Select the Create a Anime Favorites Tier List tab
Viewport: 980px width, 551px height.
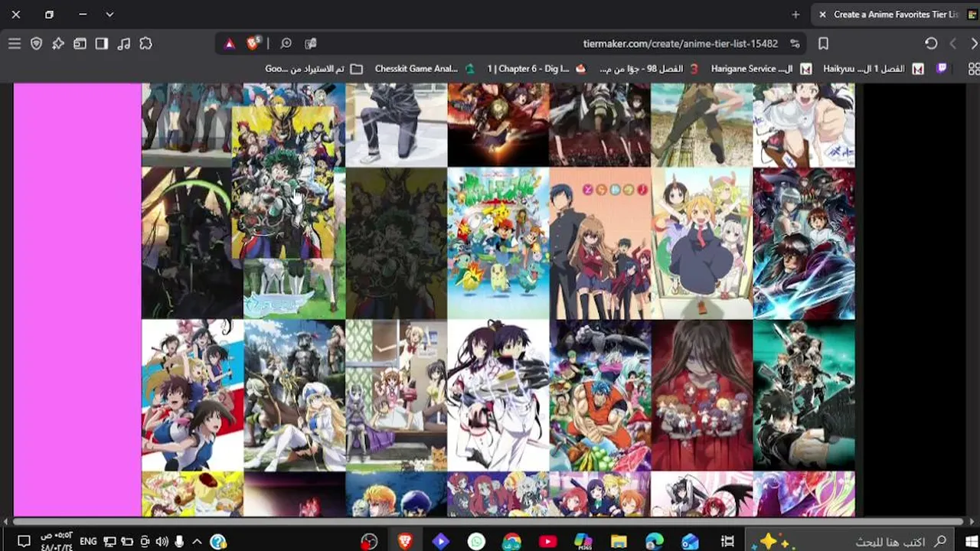click(896, 15)
